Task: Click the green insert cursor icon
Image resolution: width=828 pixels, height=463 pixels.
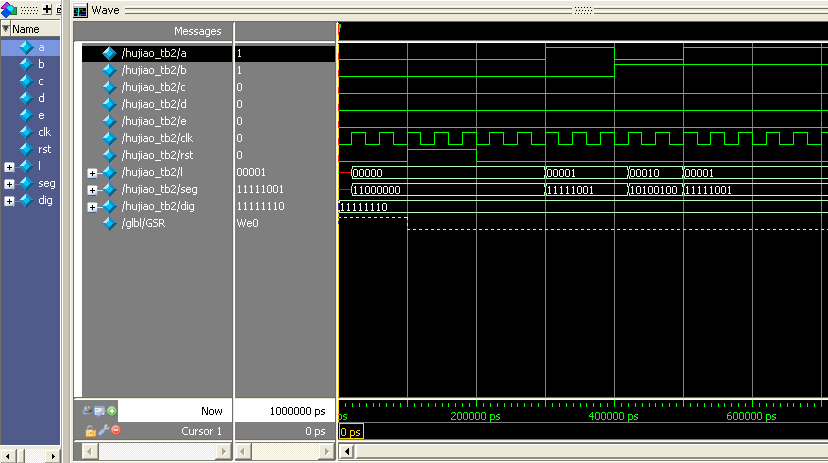Action: coord(112,411)
